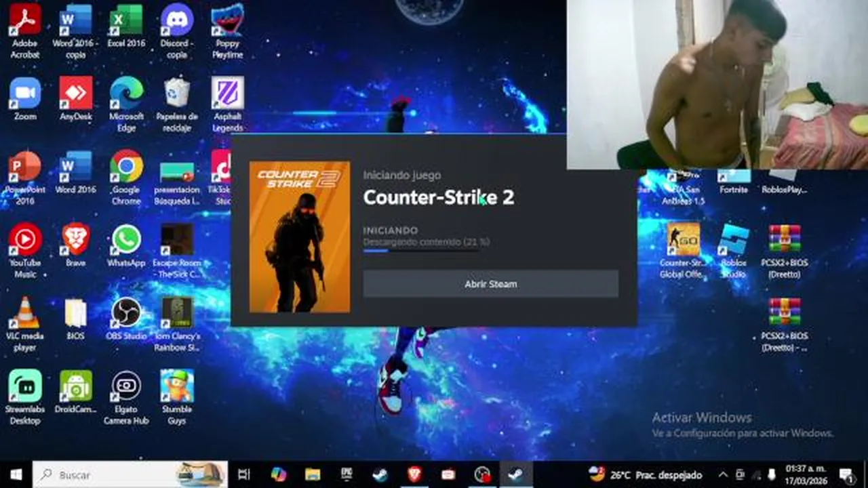Click the highlighted active Steam taskbar icon

[516, 474]
